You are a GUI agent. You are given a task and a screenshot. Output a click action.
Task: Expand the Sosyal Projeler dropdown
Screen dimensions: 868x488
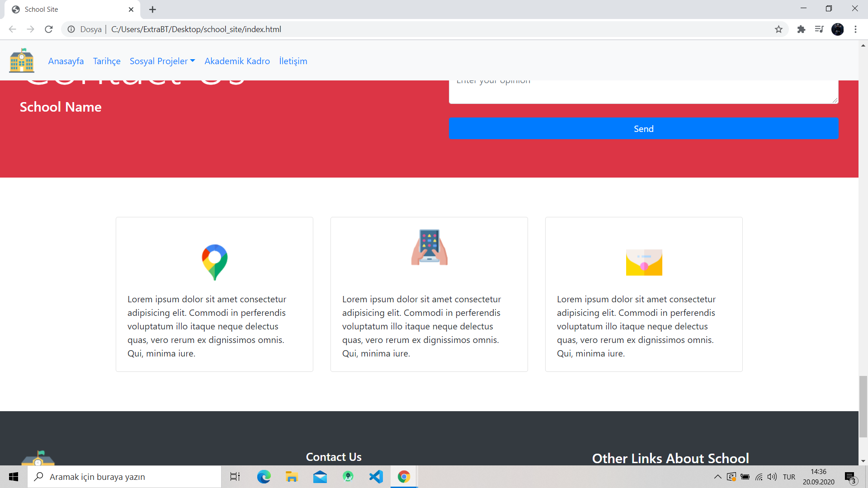(x=162, y=61)
